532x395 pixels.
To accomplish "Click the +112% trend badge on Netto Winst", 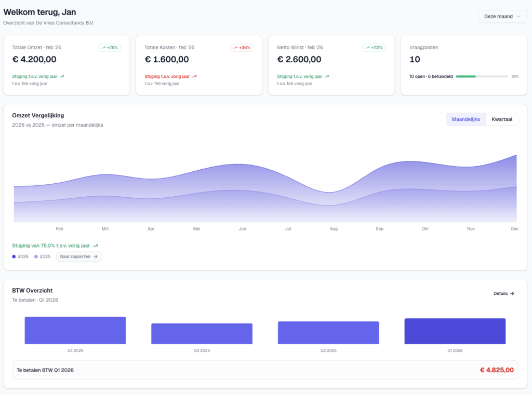I will pos(374,48).
